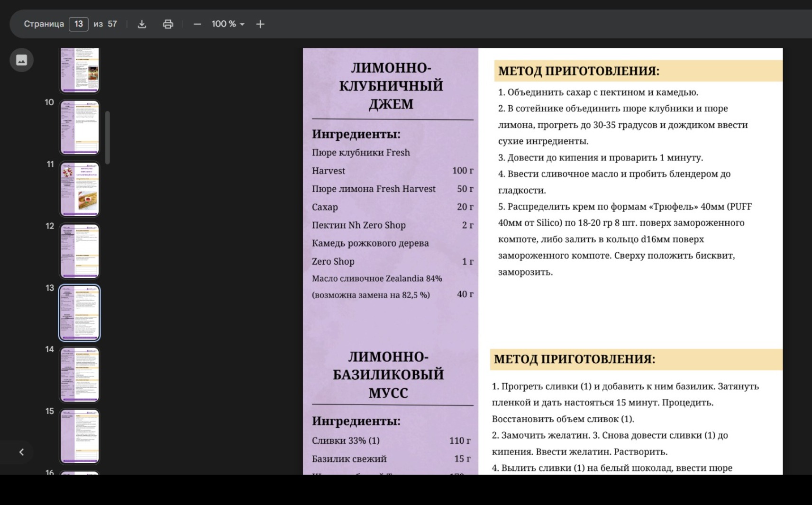Click the total page count 57
Viewport: 812px width, 505px height.
tap(112, 24)
